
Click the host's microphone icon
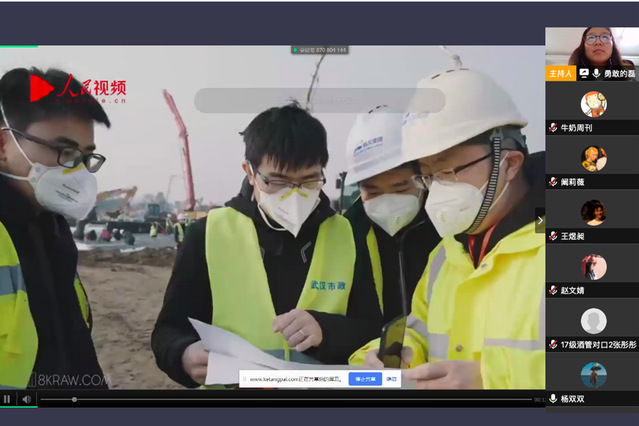(x=596, y=73)
